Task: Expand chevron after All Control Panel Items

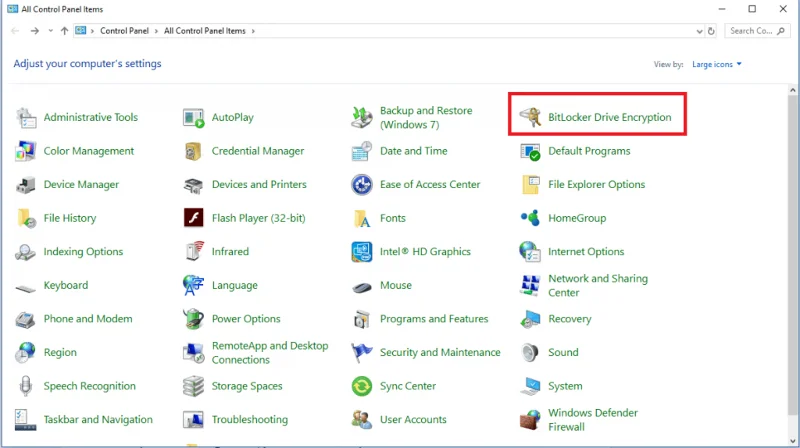Action: [253, 31]
